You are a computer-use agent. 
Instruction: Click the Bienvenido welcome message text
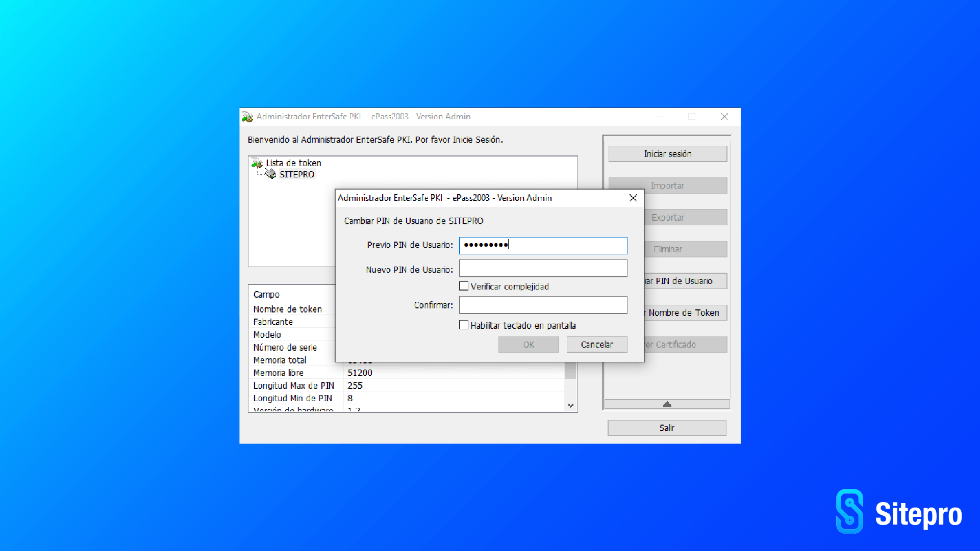coord(375,140)
